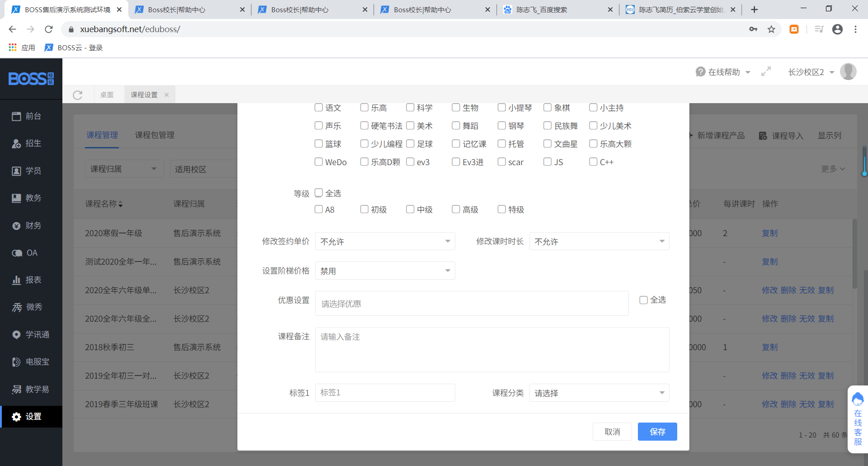Screen dimensions: 868x466
Task: Toggle fullscreen with the expand arrows icon
Action: (766, 71)
